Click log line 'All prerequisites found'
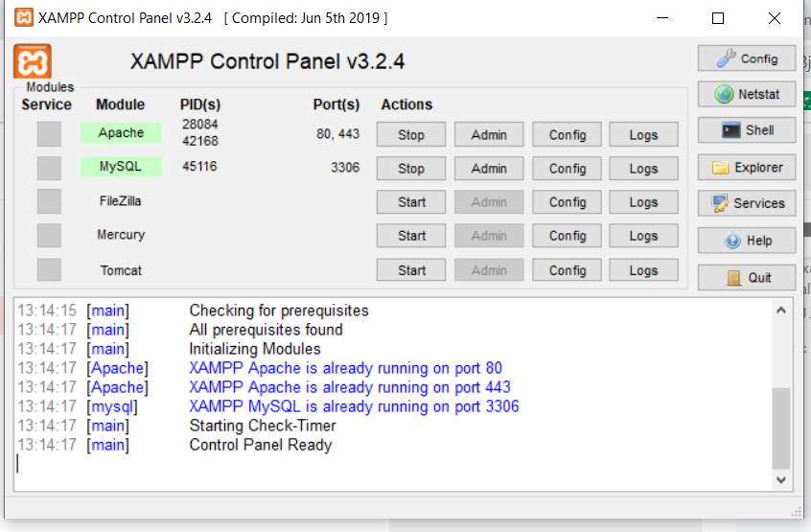Viewport: 811px width, 532px height. (x=266, y=330)
